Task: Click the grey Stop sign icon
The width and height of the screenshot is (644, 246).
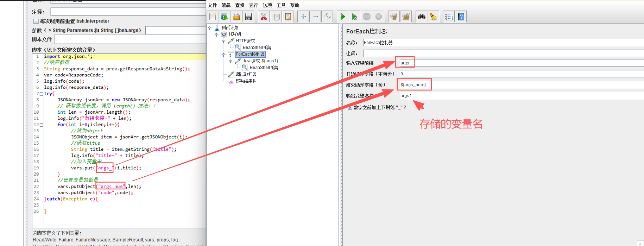Action: 367,17
